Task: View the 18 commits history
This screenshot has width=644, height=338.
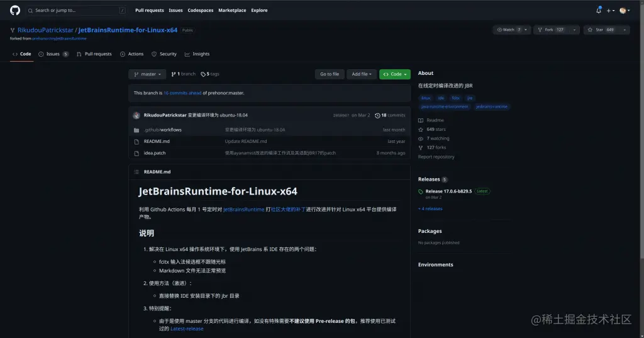Action: 390,116
